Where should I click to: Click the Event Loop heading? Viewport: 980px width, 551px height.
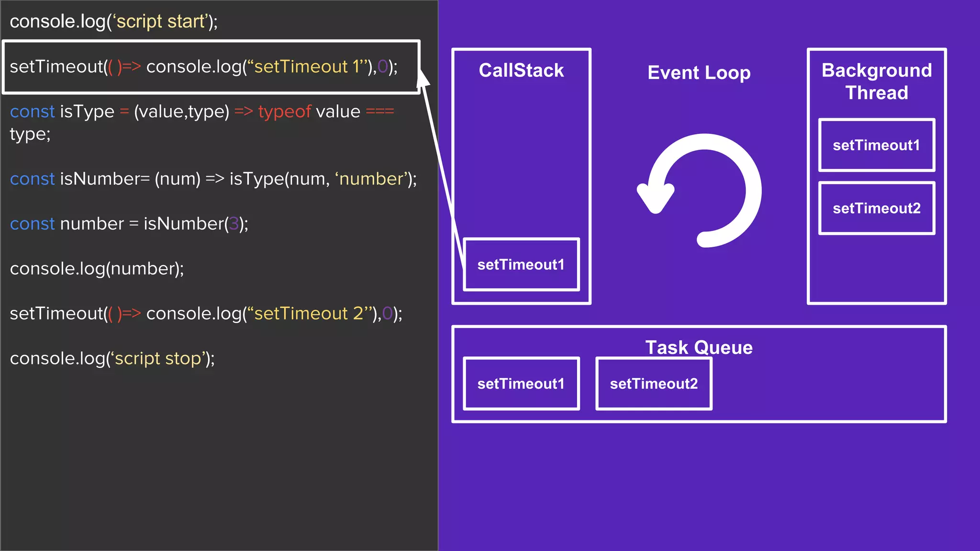pyautogui.click(x=699, y=73)
